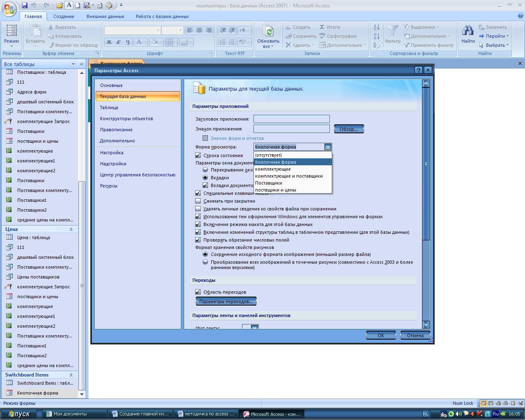The image size is (525, 420).
Task: Toggle Использование тем оформления Windows checkbox
Action: point(198,217)
